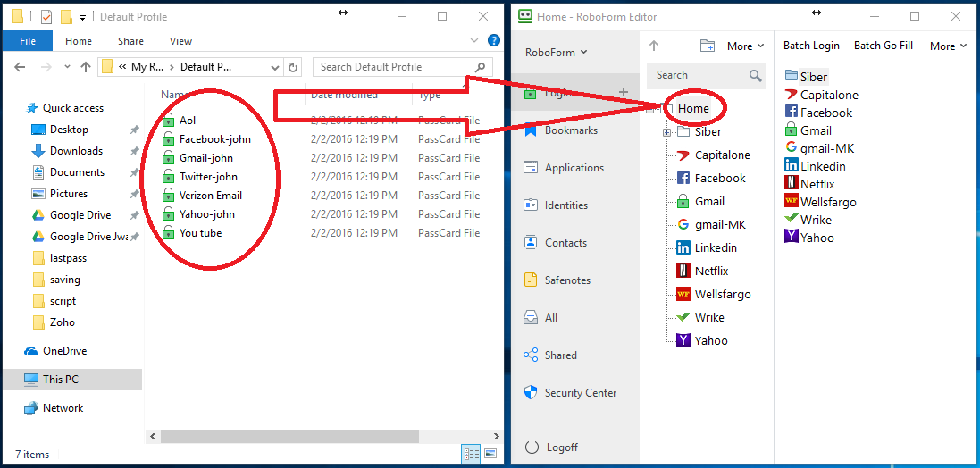Open Explorer quick access toolbar dropdown
This screenshot has height=468, width=980.
coord(82,18)
